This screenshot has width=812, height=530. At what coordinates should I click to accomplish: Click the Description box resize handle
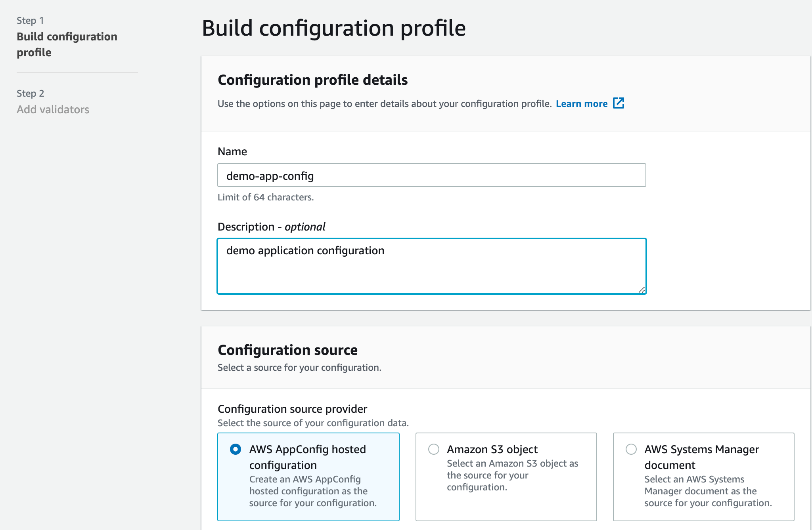click(642, 290)
